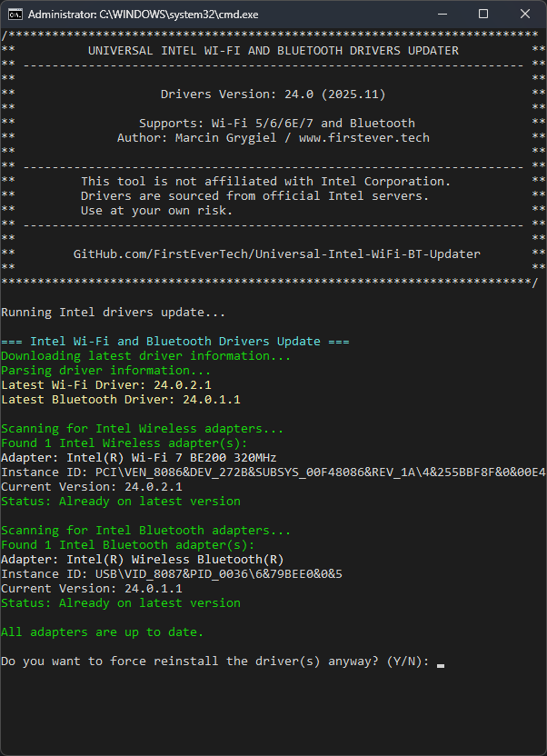
Task: Click the Drivers Version 24.0 line
Action: click(273, 94)
